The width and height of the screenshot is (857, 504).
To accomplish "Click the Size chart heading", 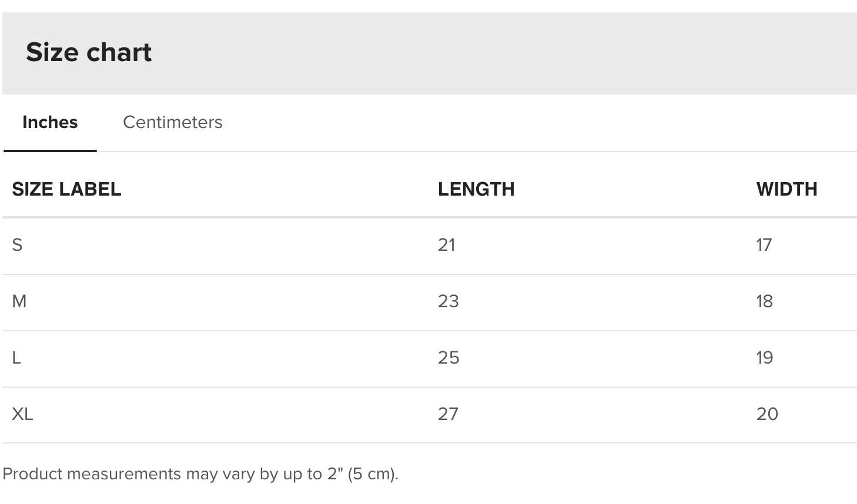I will (x=89, y=52).
